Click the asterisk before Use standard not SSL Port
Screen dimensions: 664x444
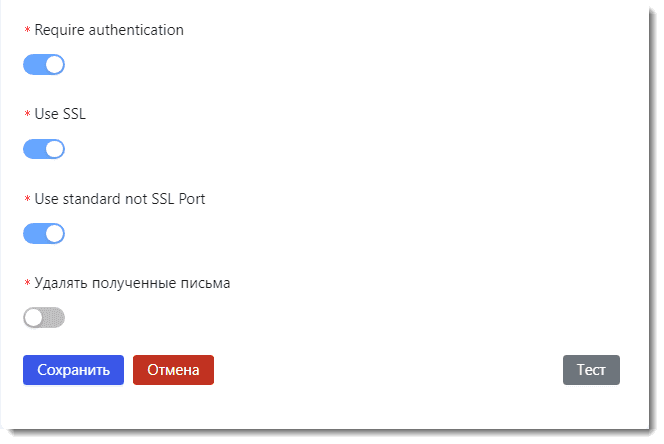(x=27, y=200)
